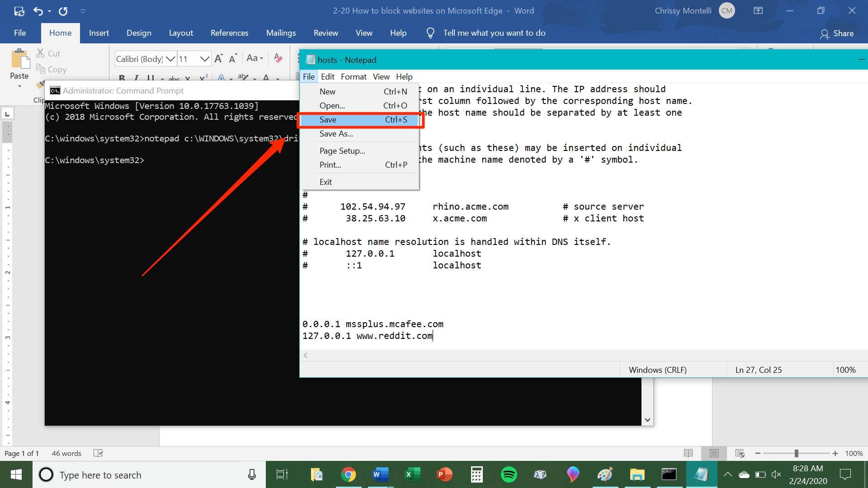Click the Clear All Formatting eraser icon
Image resolution: width=868 pixels, height=488 pixels.
click(278, 58)
